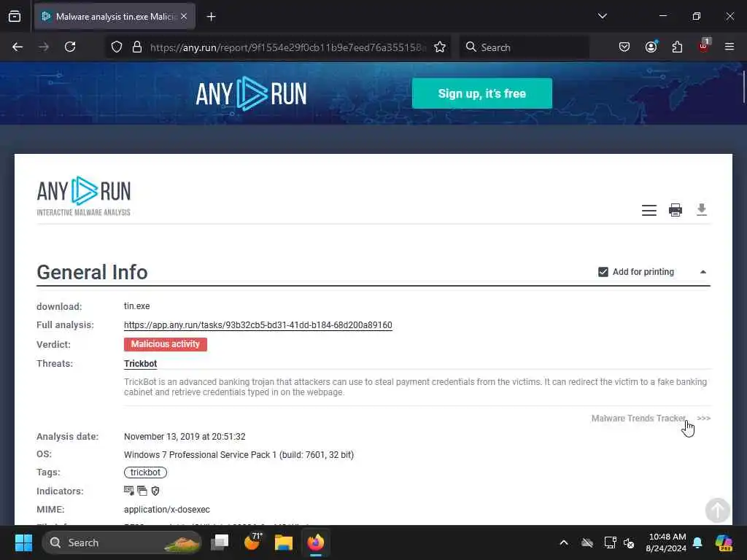Viewport: 747px width, 560px height.
Task: Download the report with download icon
Action: (x=701, y=209)
